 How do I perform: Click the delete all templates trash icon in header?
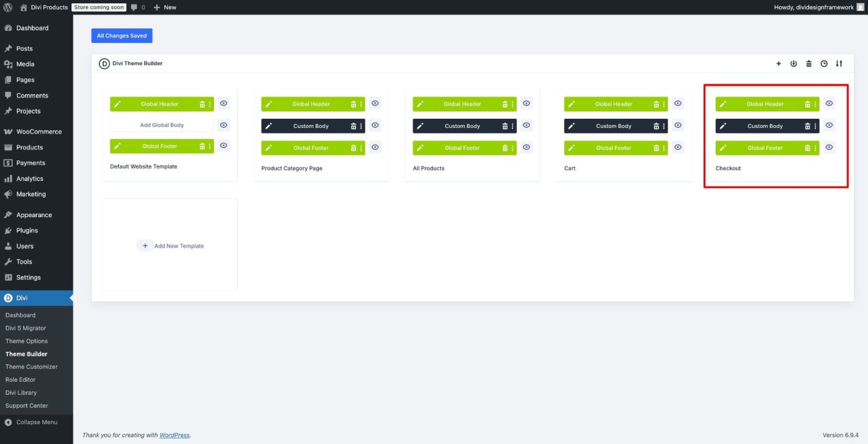click(x=809, y=63)
